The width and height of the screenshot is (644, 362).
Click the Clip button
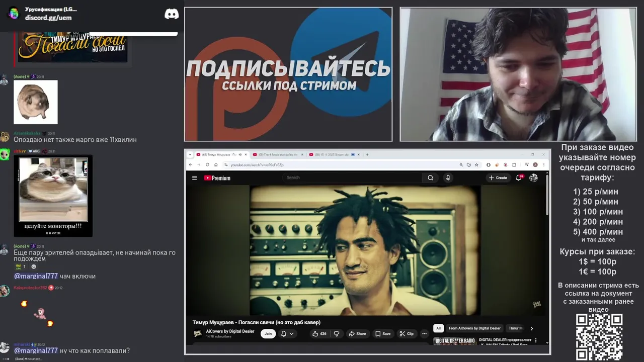tap(407, 333)
